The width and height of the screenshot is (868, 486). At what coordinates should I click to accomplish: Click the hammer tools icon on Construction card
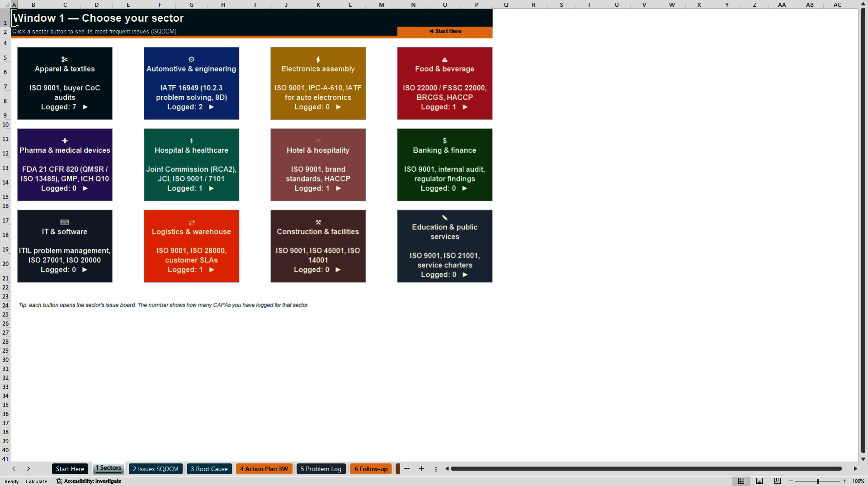318,222
